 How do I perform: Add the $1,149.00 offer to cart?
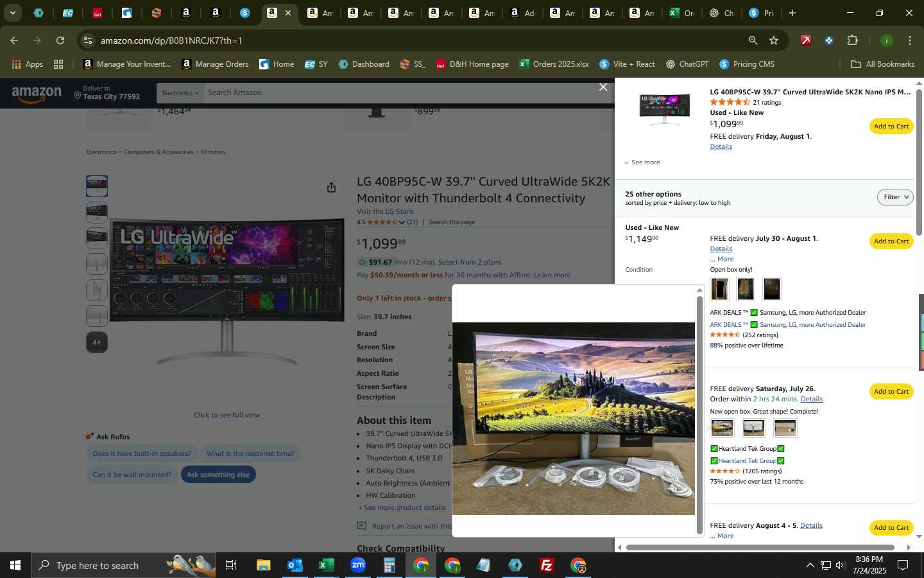[x=891, y=241]
